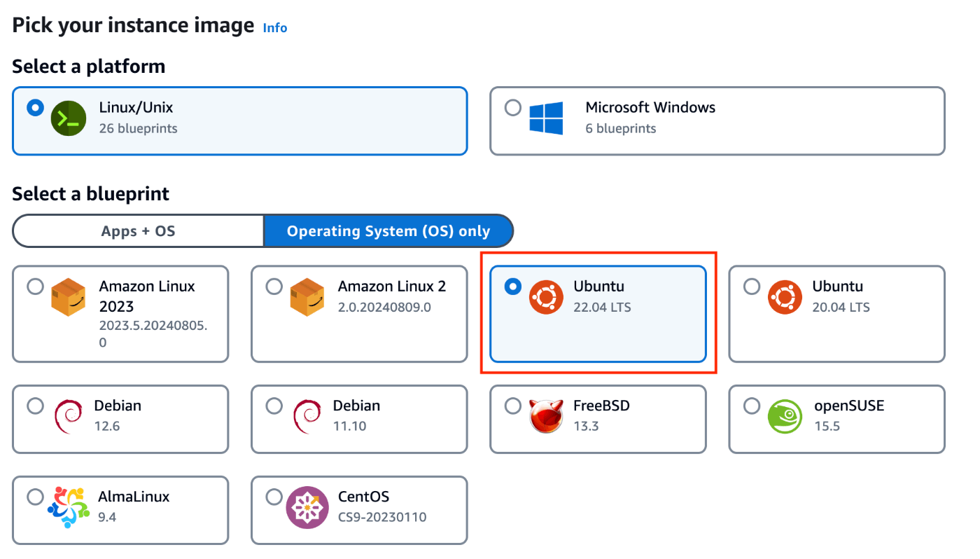The height and width of the screenshot is (559, 980).
Task: Click the 'AlmaLinux' name label
Action: click(134, 497)
